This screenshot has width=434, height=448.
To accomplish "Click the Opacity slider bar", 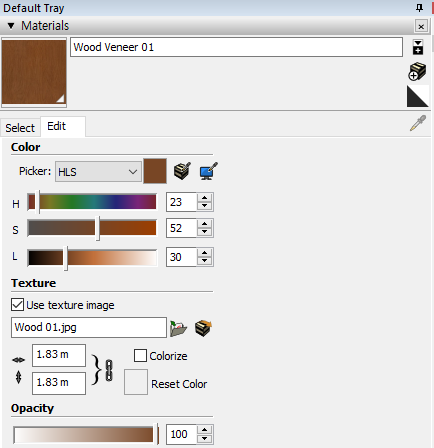I will pyautogui.click(x=86, y=435).
